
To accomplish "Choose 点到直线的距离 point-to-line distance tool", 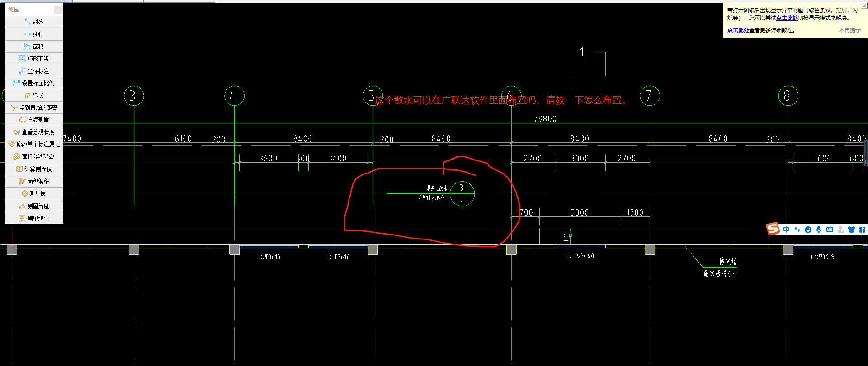I will click(x=34, y=108).
